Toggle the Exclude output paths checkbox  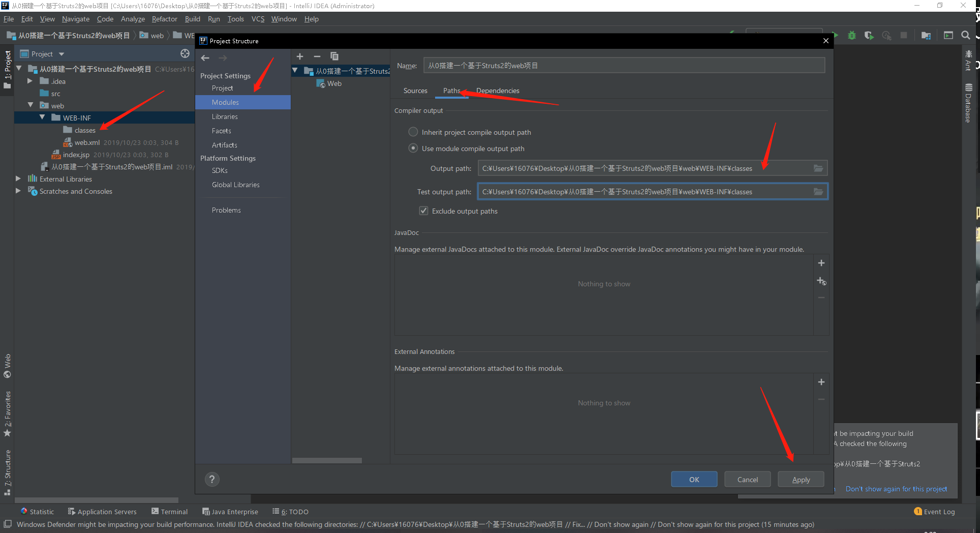(x=423, y=211)
